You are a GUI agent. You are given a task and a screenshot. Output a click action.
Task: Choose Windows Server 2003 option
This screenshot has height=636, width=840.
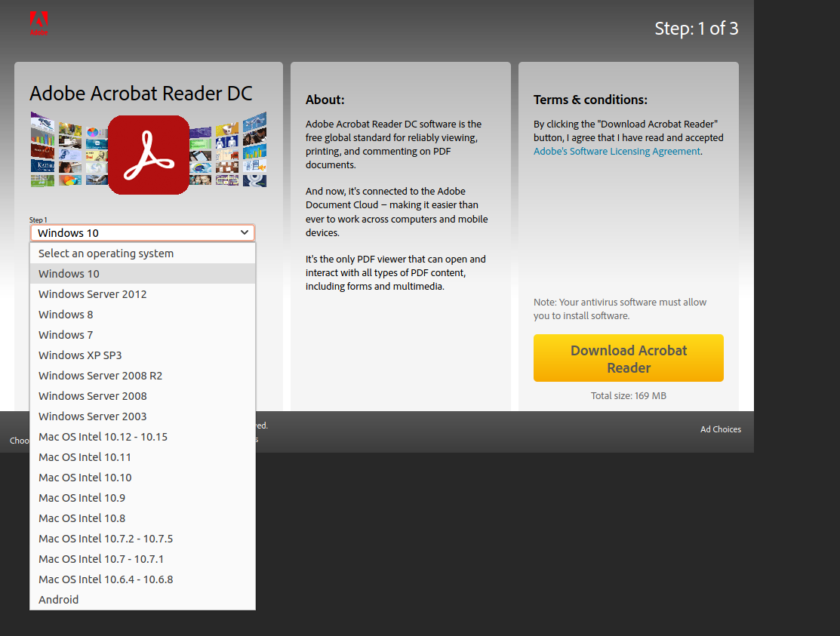143,416
